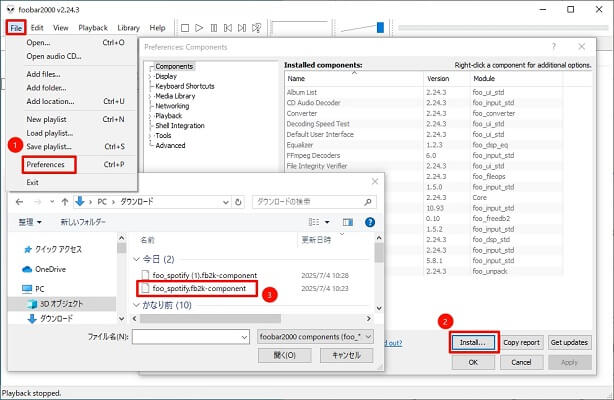Select Add location... menu entry
The width and height of the screenshot is (614, 400).
coord(72,101)
